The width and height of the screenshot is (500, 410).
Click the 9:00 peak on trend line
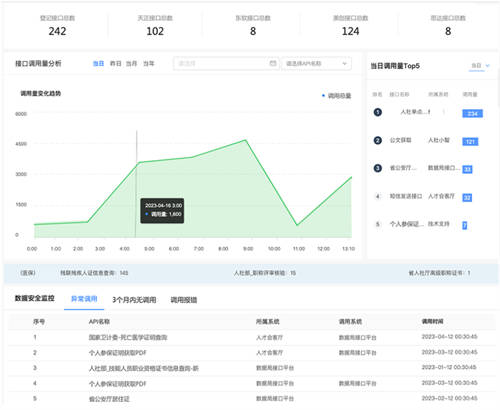pos(246,140)
